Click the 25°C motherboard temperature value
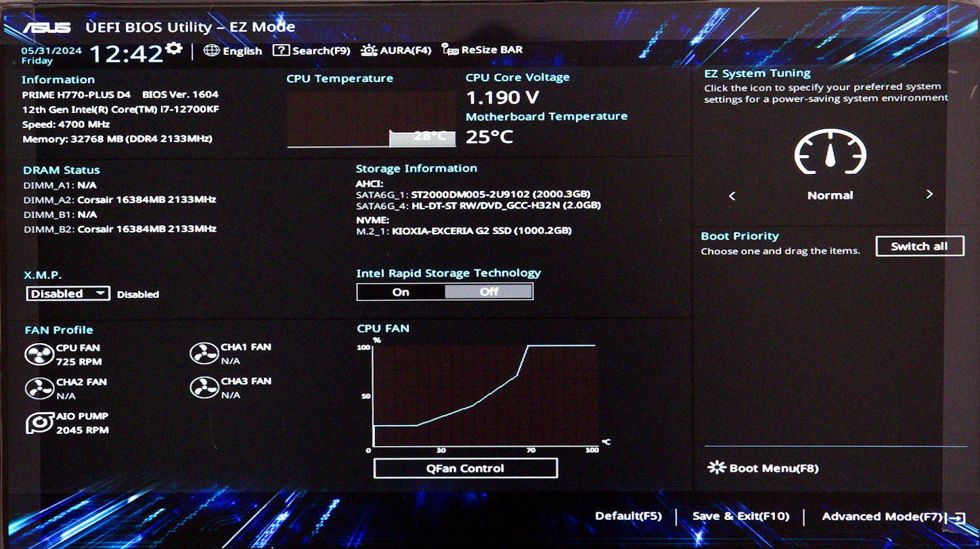Screen dimensions: 980x549 (x=489, y=137)
